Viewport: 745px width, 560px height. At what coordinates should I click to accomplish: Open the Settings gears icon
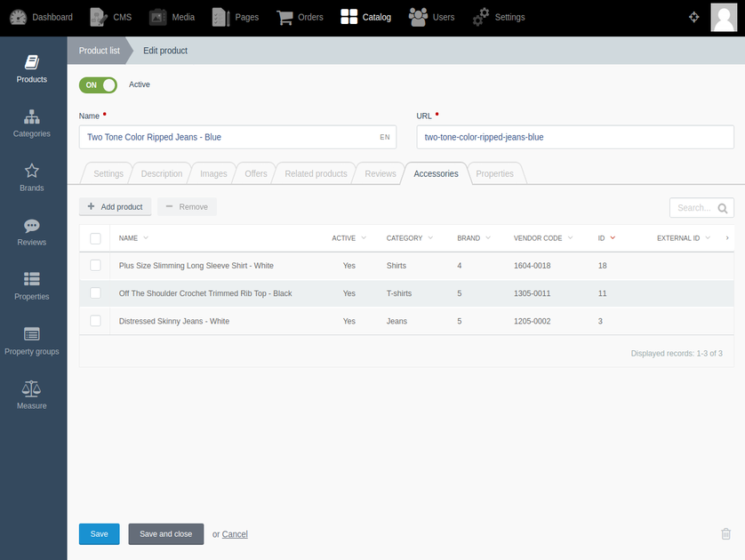[x=481, y=17]
